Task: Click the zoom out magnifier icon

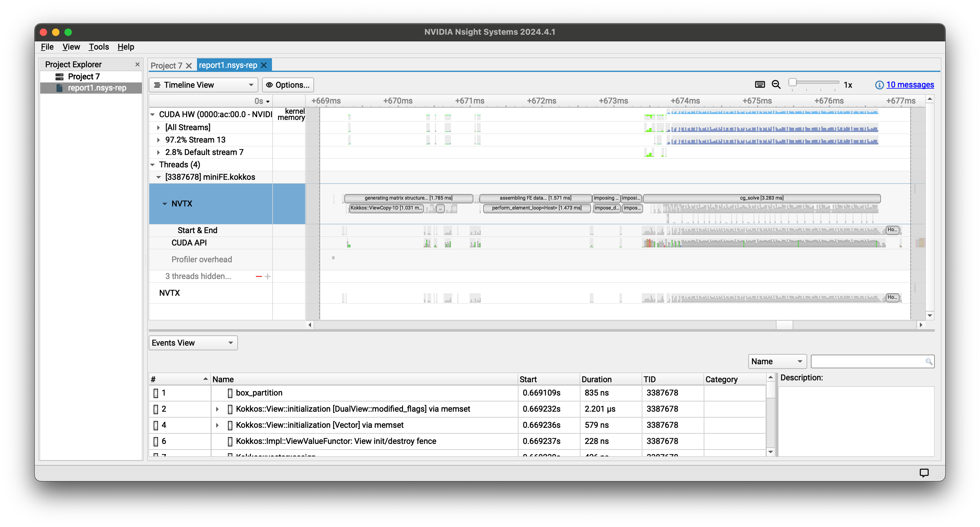Action: point(776,85)
